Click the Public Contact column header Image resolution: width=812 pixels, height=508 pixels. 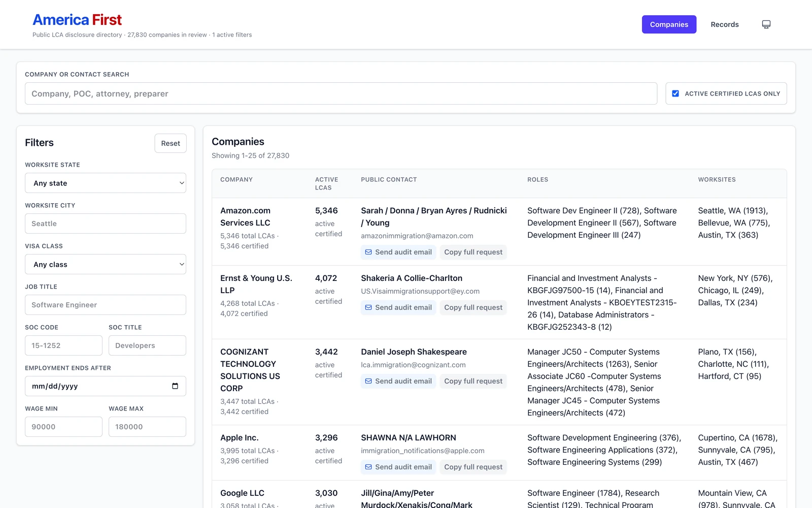point(389,180)
